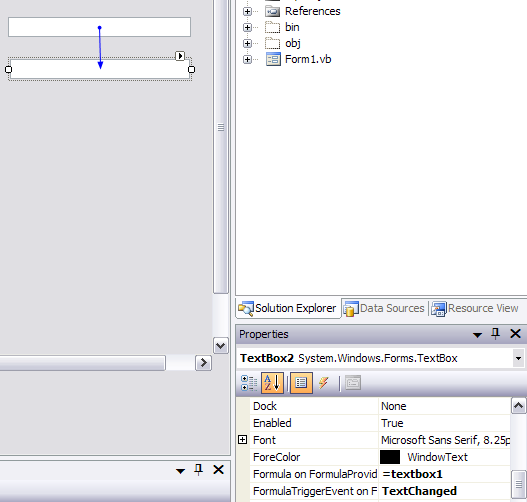Image resolution: width=527 pixels, height=502 pixels.
Task: Click the selected TextBox2 in designer
Action: [x=100, y=70]
